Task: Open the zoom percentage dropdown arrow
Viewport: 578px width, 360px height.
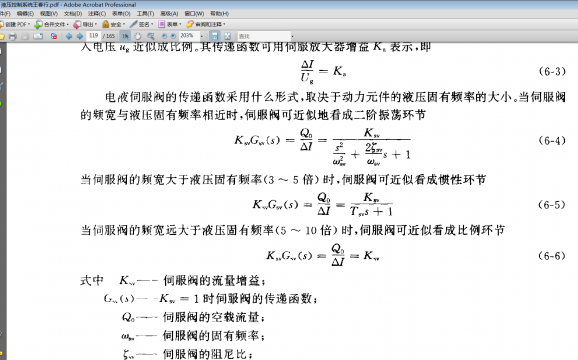Action: [x=202, y=36]
